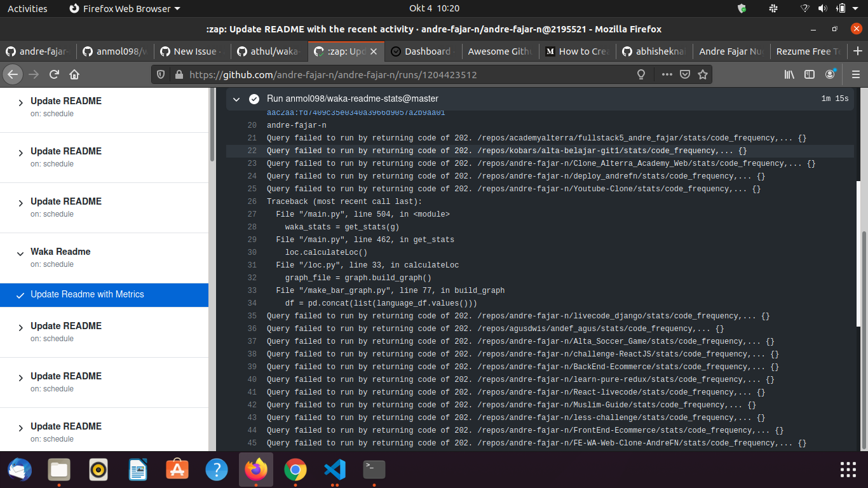Open the Terminal from the dock
Screen dimensions: 868x488
(374, 470)
